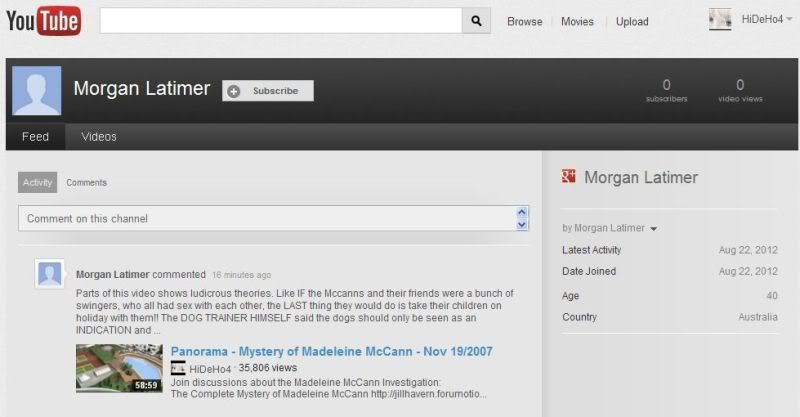Click the Morgan Latimer channel title
The image size is (800, 417).
pyautogui.click(x=142, y=88)
